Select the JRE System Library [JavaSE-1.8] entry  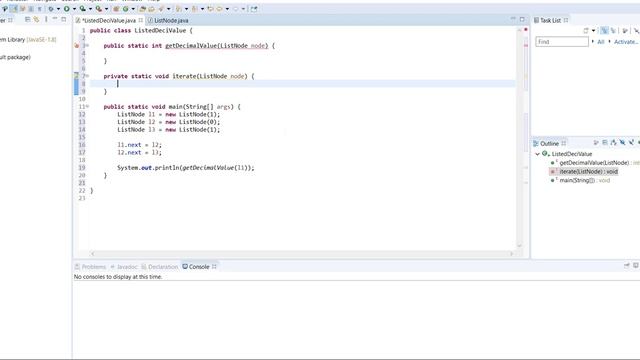coord(28,40)
